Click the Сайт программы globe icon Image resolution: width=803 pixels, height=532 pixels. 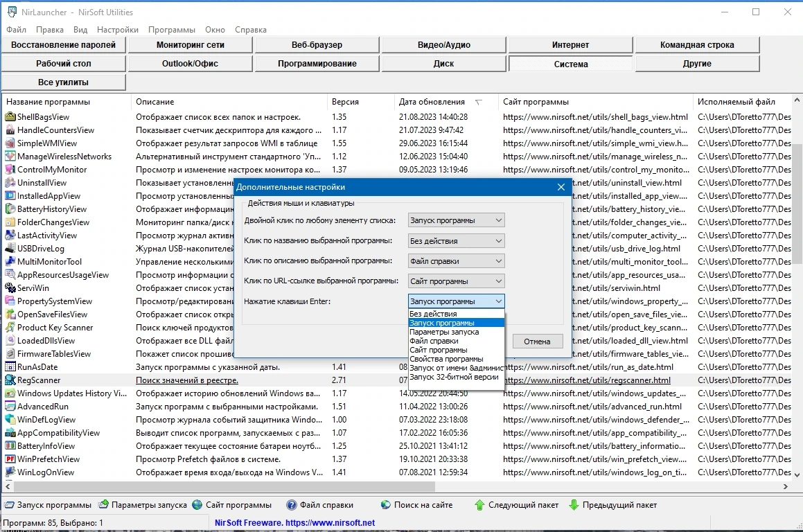pos(197,505)
